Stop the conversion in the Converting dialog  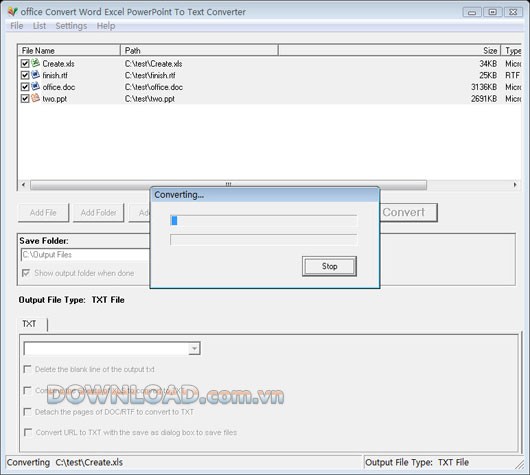329,266
